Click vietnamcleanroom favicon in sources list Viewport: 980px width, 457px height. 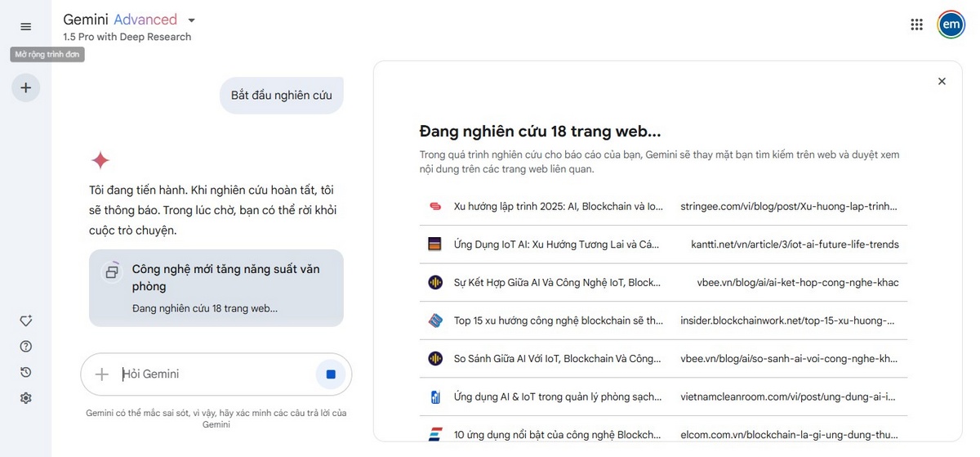[x=435, y=397]
